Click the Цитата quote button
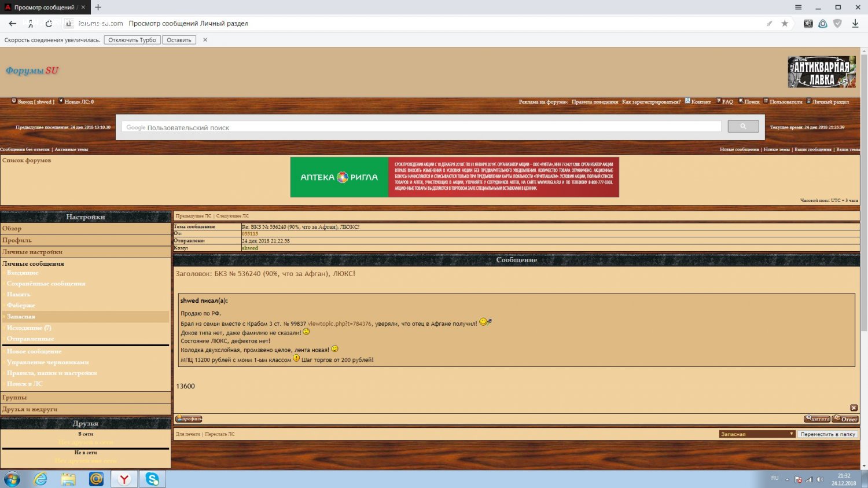 tap(817, 419)
